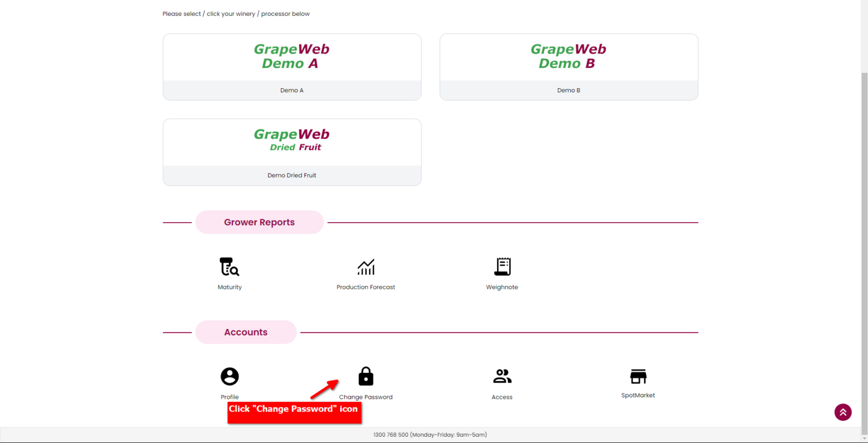This screenshot has height=443, width=868.
Task: Click the Weighnote text link
Action: point(502,287)
